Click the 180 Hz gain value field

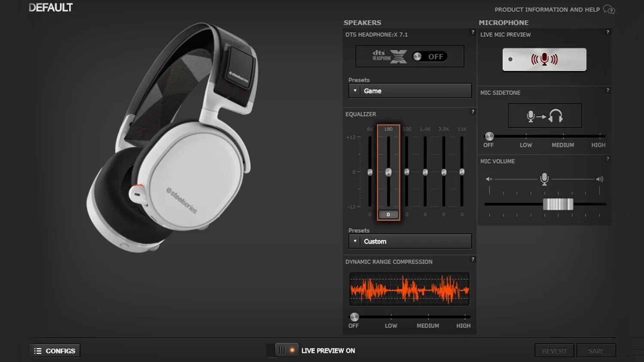pos(389,214)
